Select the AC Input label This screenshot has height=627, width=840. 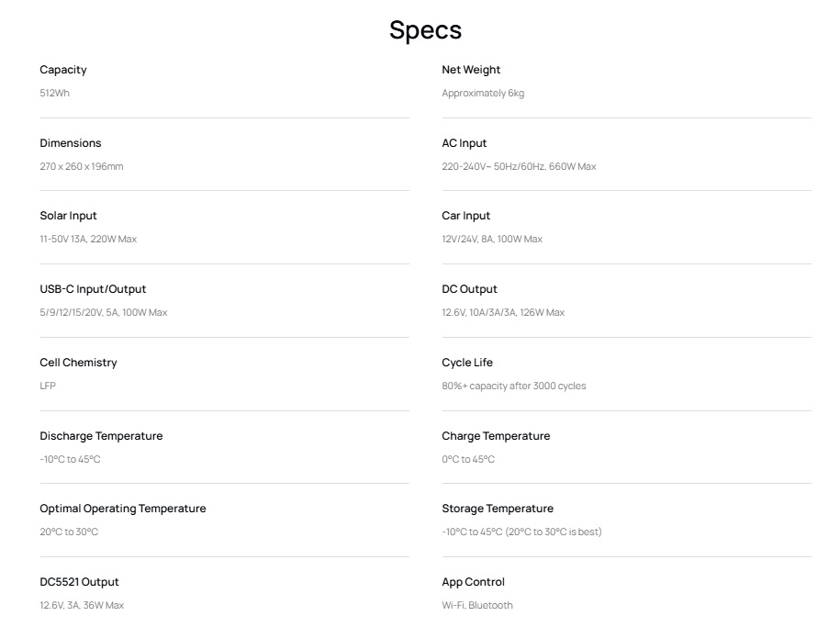(465, 143)
